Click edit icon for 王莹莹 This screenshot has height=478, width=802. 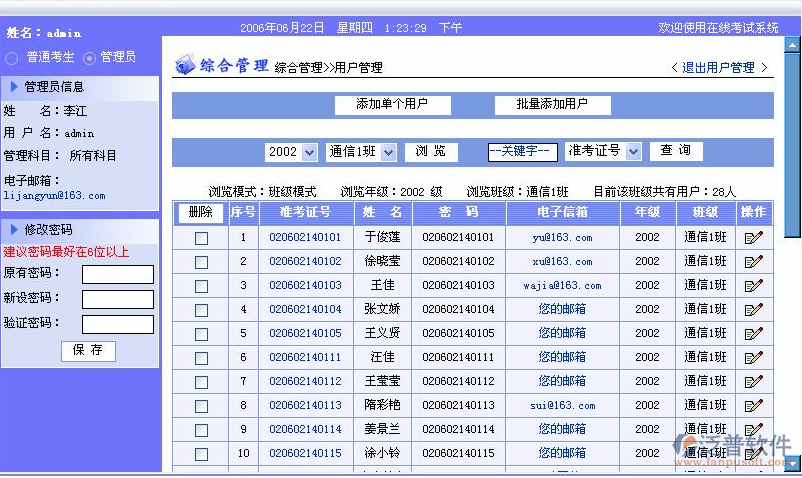pyautogui.click(x=753, y=382)
